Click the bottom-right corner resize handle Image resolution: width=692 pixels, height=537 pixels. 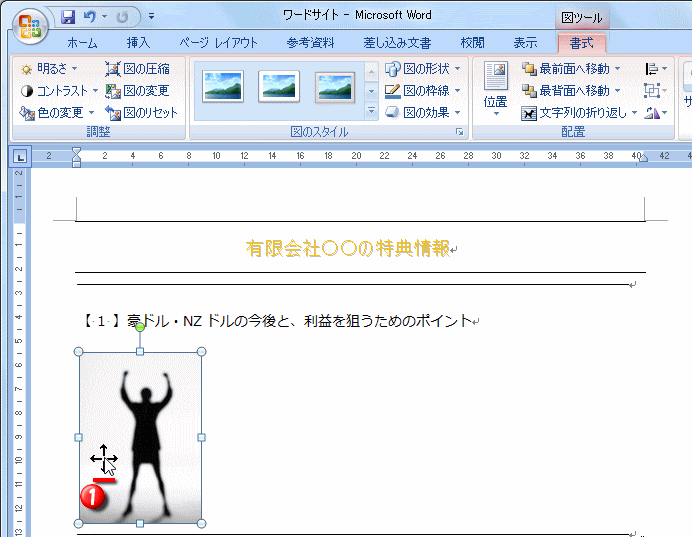201,523
